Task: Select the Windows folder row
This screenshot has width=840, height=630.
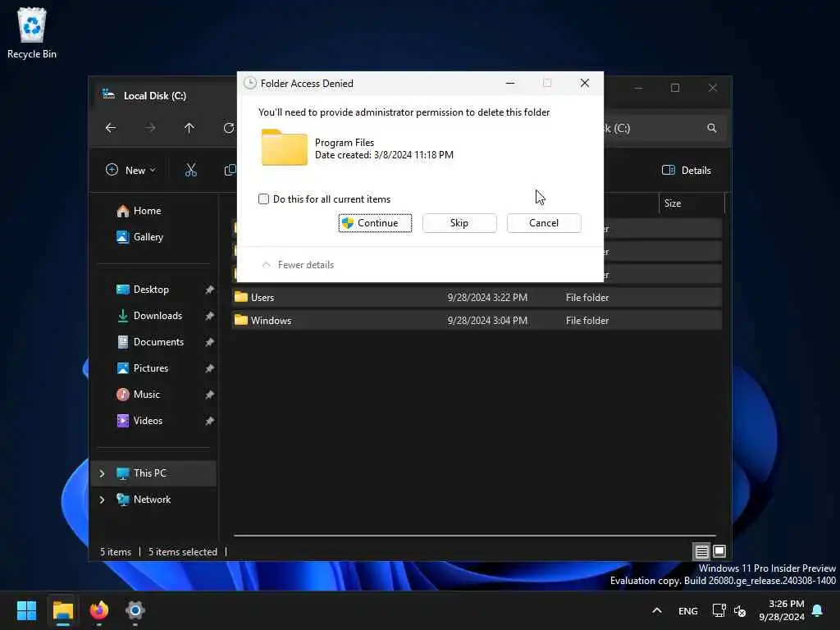Action: tap(477, 321)
